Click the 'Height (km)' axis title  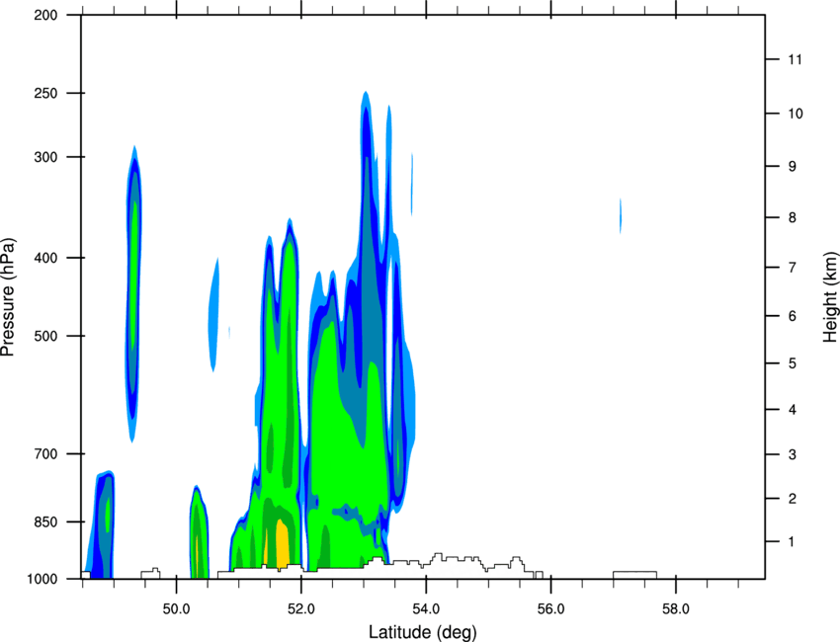(830, 296)
